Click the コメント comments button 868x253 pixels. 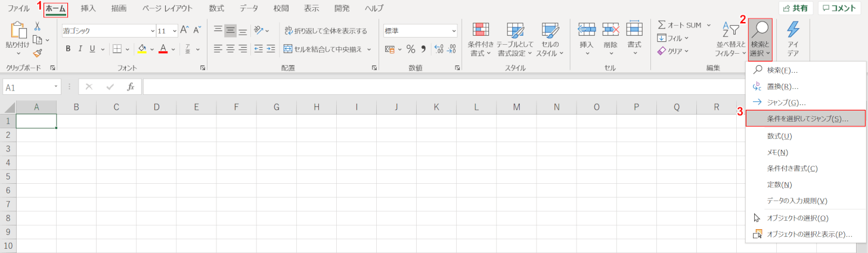click(841, 8)
